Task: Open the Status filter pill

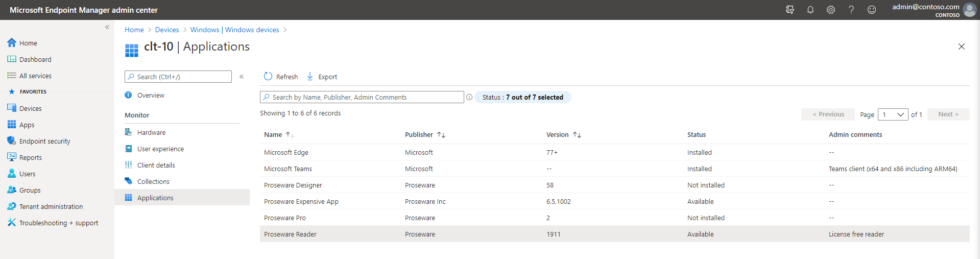Action: 523,97
